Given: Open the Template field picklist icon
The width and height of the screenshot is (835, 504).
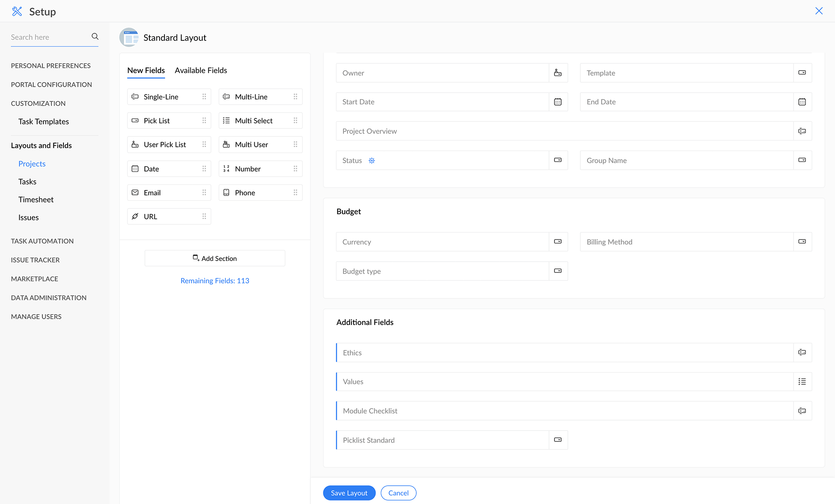Looking at the screenshot, I should point(802,73).
